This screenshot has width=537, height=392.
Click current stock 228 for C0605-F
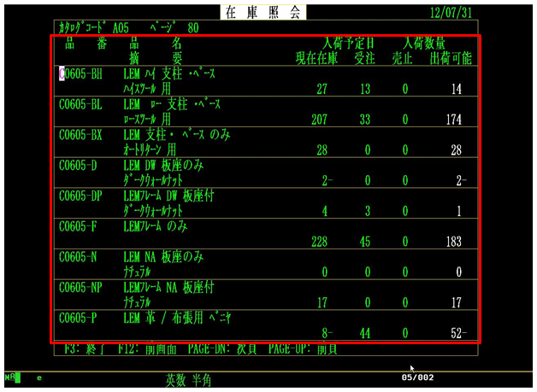click(x=319, y=242)
